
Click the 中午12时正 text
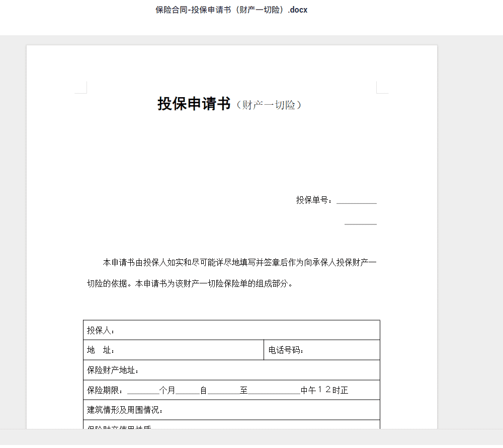click(x=324, y=390)
